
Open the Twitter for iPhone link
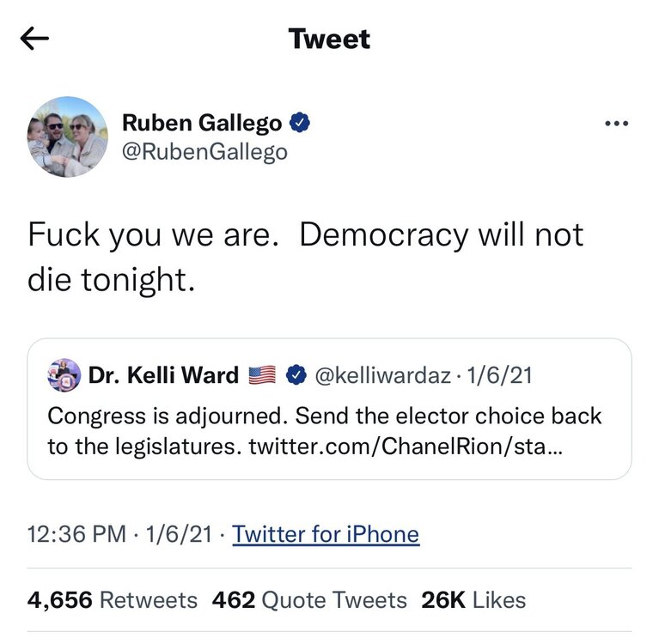(x=326, y=534)
